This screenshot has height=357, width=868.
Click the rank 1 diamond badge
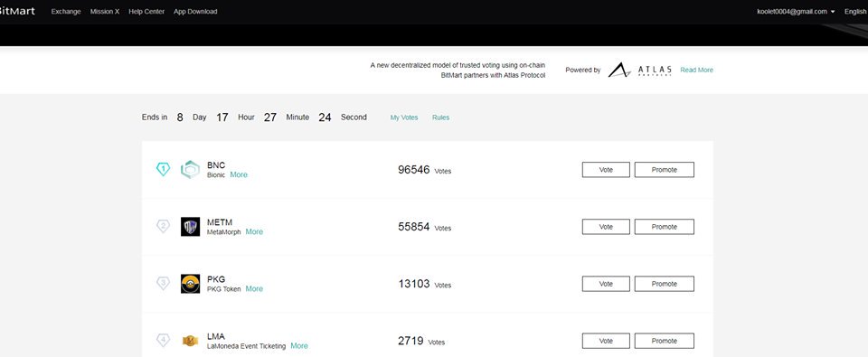[163, 169]
